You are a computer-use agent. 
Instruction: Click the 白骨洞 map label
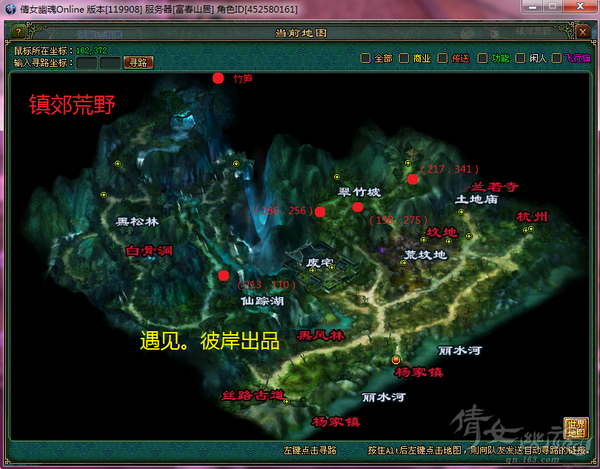tap(149, 251)
